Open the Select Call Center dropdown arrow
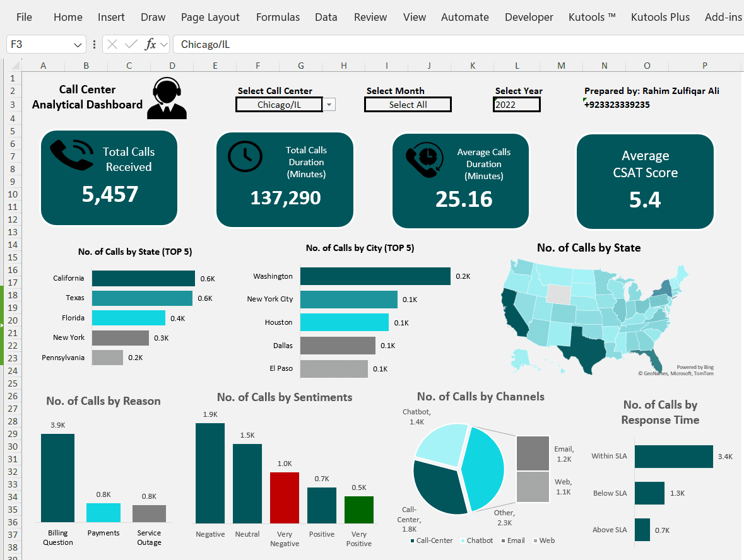744x560 pixels. pos(329,104)
